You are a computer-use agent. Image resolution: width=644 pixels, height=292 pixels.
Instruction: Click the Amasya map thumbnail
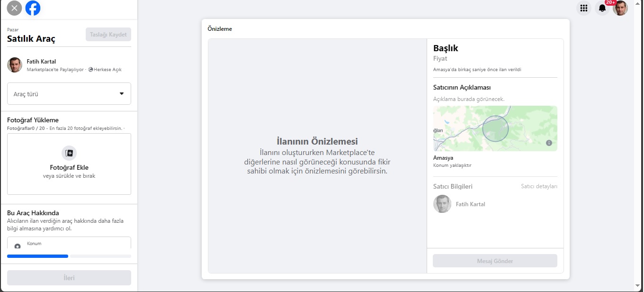[495, 128]
